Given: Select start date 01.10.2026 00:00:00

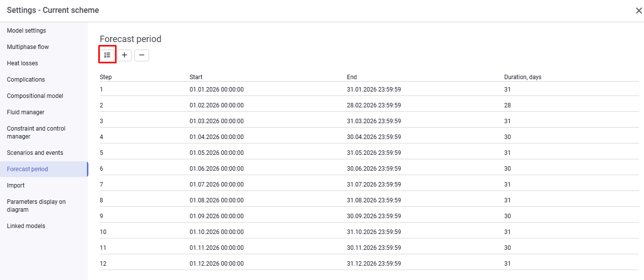Looking at the screenshot, I should pos(217,232).
